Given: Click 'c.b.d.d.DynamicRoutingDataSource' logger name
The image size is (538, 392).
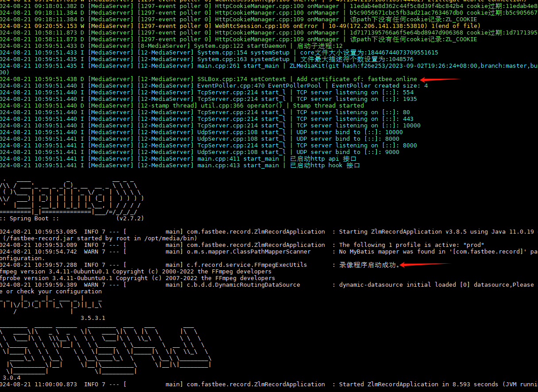Looking at the screenshot, I should 244,285.
